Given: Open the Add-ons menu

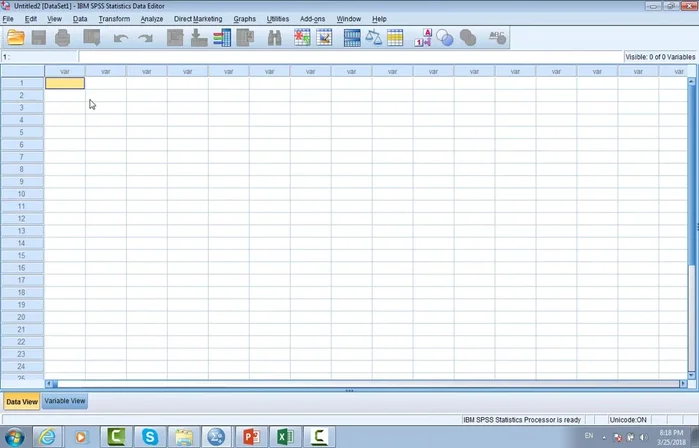Looking at the screenshot, I should 312,19.
